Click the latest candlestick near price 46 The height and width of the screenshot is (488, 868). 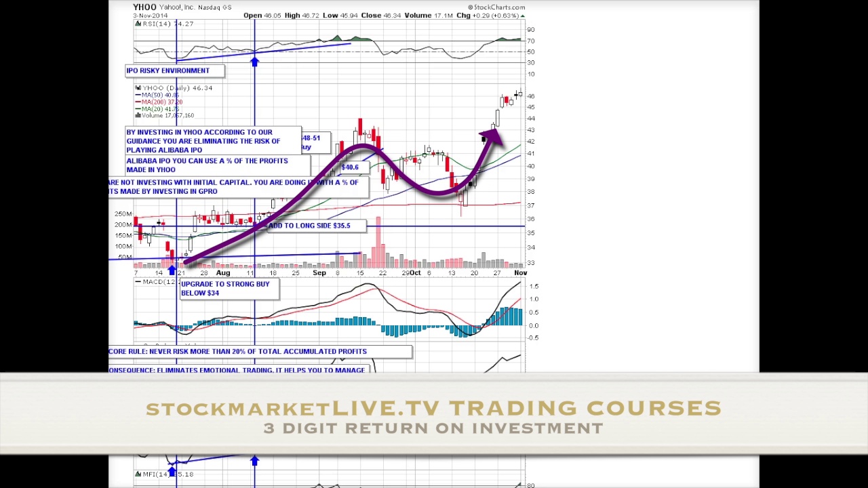[520, 94]
